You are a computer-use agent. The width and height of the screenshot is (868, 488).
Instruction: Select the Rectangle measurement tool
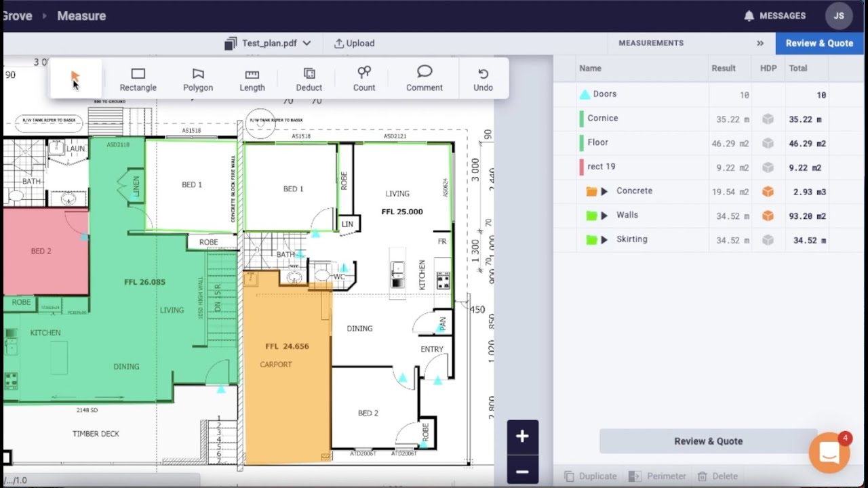pos(138,79)
